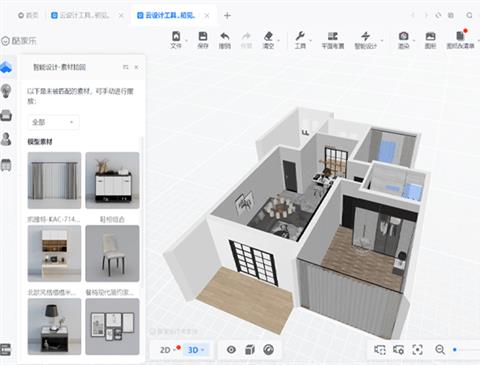480x365 pixels.
Task: Click the Gallery (图册) picture icon
Action: pos(430,36)
